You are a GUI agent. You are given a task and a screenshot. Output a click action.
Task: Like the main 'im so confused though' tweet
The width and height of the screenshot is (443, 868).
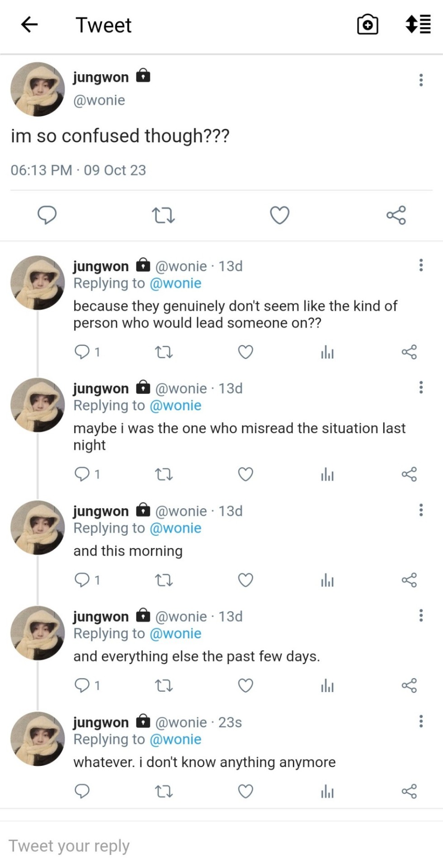click(279, 215)
